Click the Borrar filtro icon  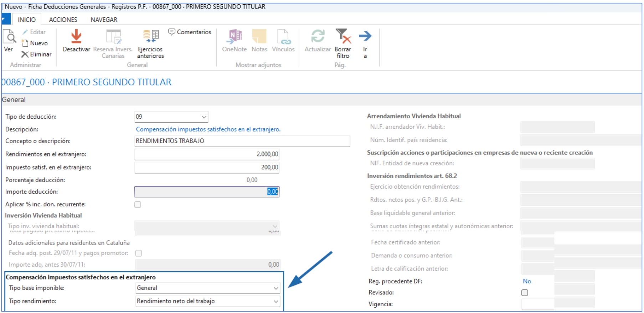(343, 36)
